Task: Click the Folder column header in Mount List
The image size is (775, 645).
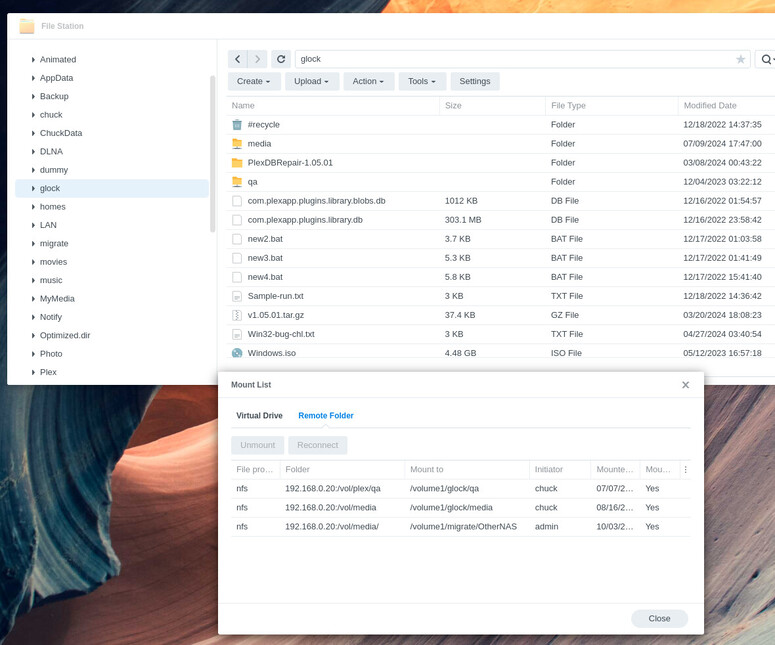Action: click(x=342, y=470)
